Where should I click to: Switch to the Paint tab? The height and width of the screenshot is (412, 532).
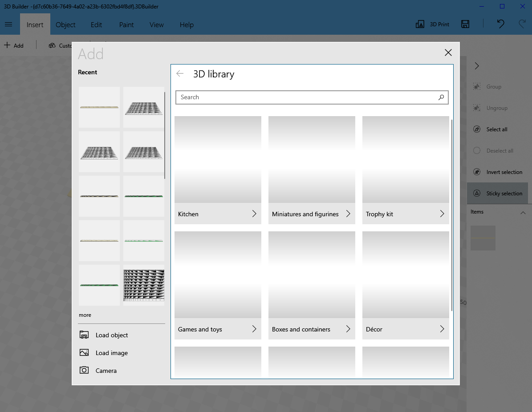(x=126, y=24)
